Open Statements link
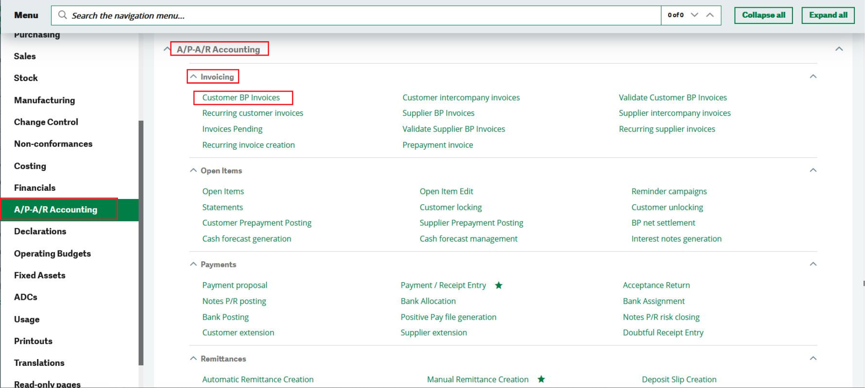Screen dimensions: 868x388 tap(222, 207)
